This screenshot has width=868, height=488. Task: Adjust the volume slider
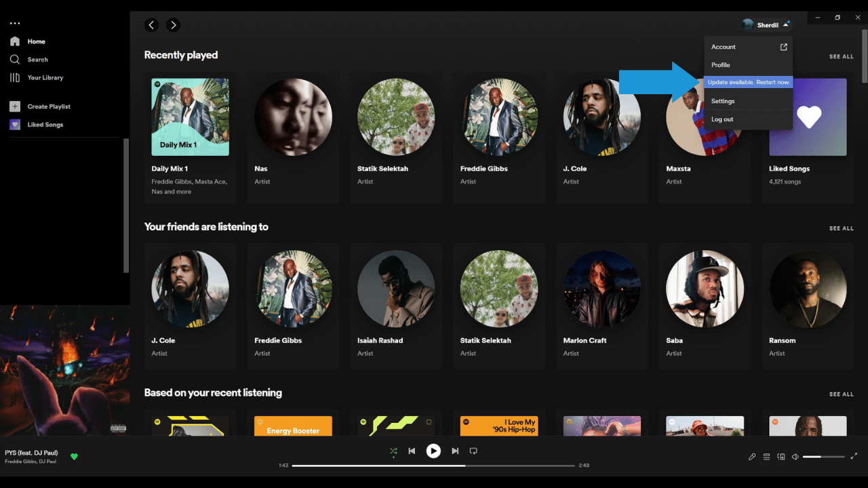[x=824, y=457]
